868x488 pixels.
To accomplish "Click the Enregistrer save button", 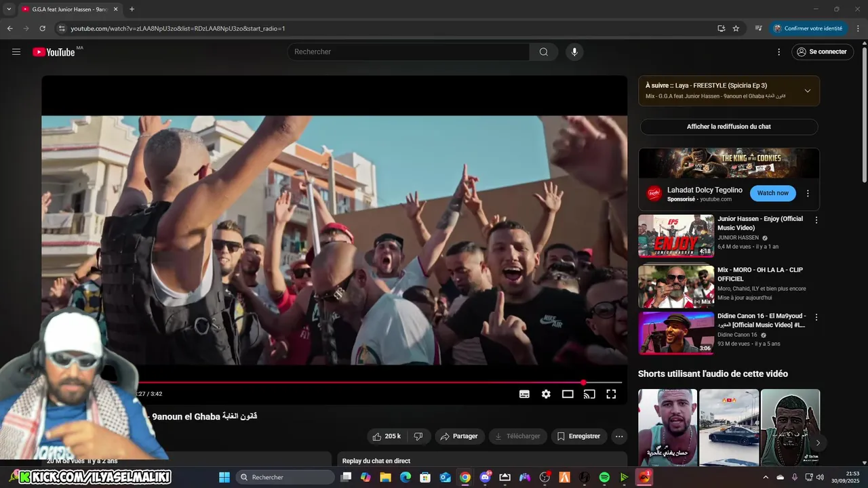I will 578,436.
